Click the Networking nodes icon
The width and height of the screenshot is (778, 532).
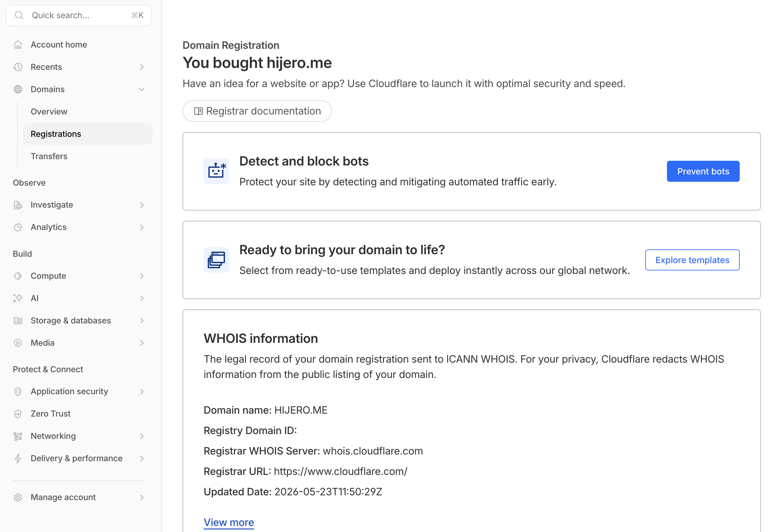tap(18, 436)
